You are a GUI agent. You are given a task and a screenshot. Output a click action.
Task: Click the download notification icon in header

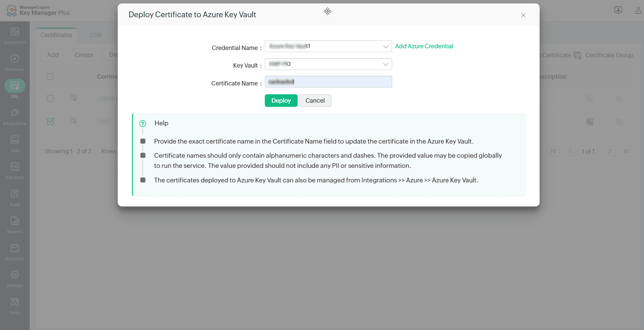click(618, 10)
